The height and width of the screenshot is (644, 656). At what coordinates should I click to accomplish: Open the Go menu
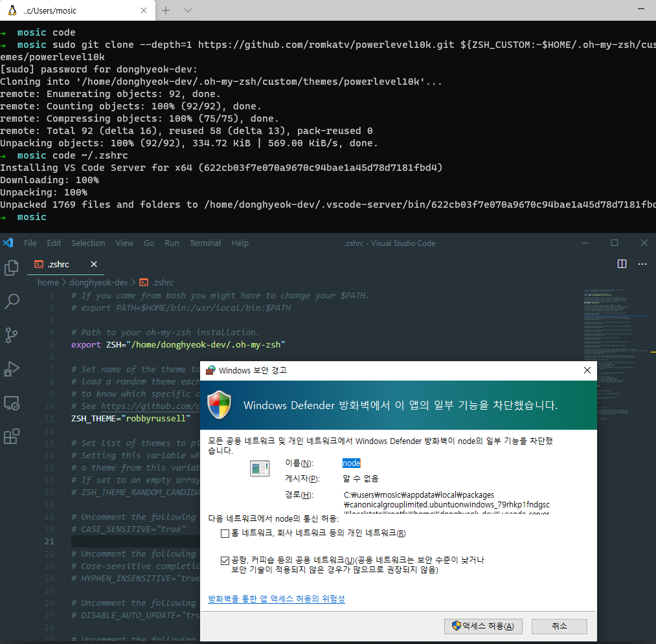tap(149, 243)
